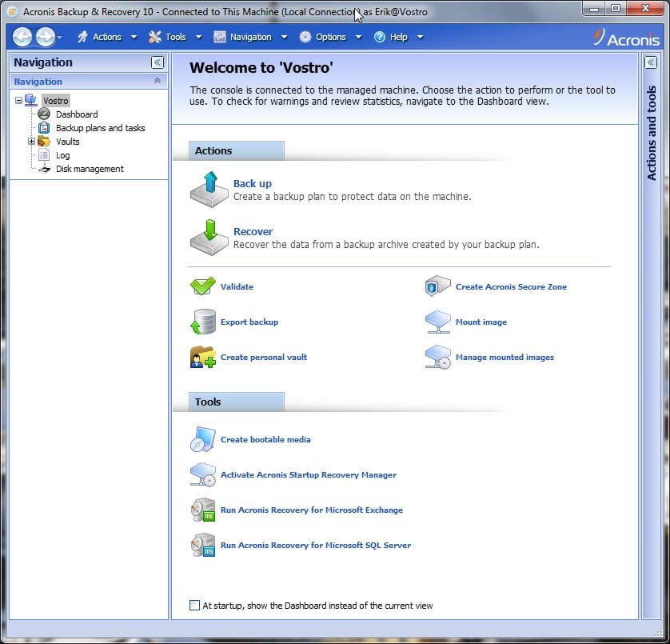
Task: Click the Vostro computer icon in tree
Action: click(x=31, y=100)
